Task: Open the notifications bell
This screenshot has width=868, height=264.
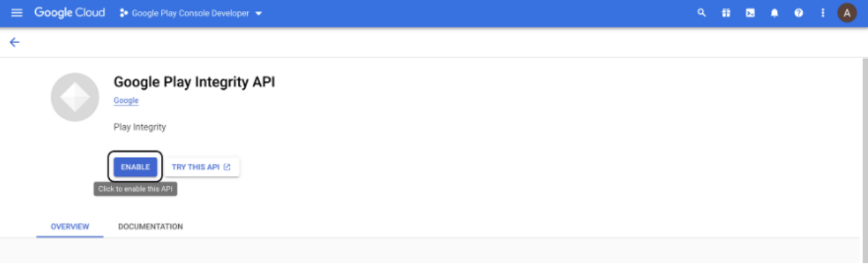Action: (x=775, y=13)
